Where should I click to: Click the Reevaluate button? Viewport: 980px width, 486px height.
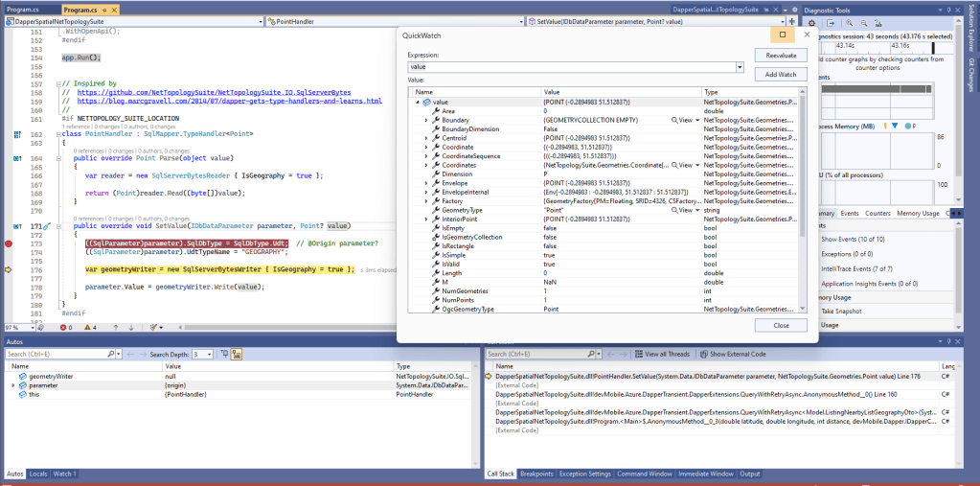click(780, 56)
